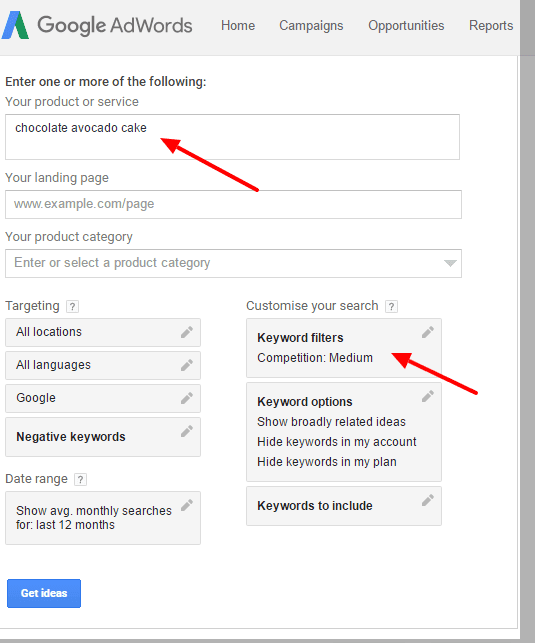Click the Get ideas button
The width and height of the screenshot is (535, 643).
coord(44,593)
